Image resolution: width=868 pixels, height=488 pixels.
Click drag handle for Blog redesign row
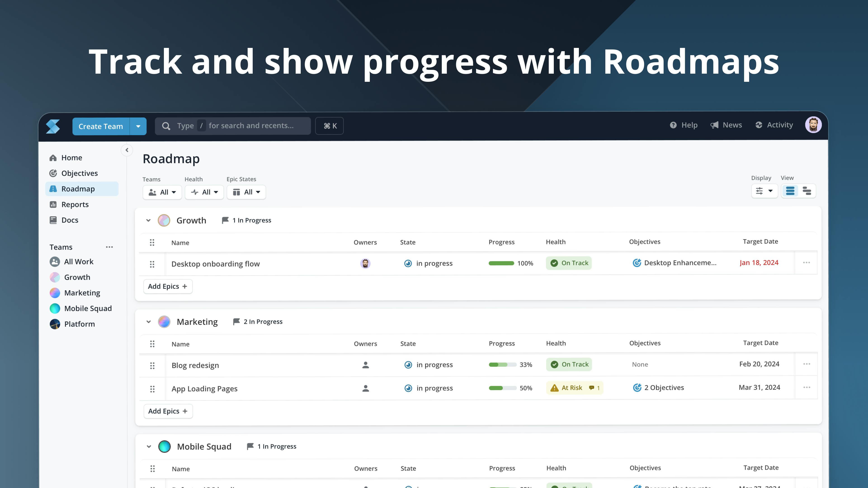pyautogui.click(x=152, y=365)
